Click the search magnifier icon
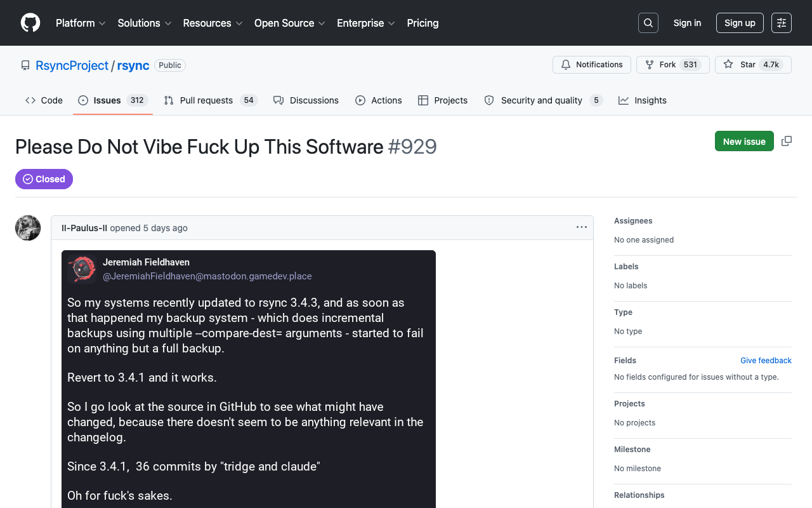This screenshot has width=812, height=508. [x=648, y=23]
